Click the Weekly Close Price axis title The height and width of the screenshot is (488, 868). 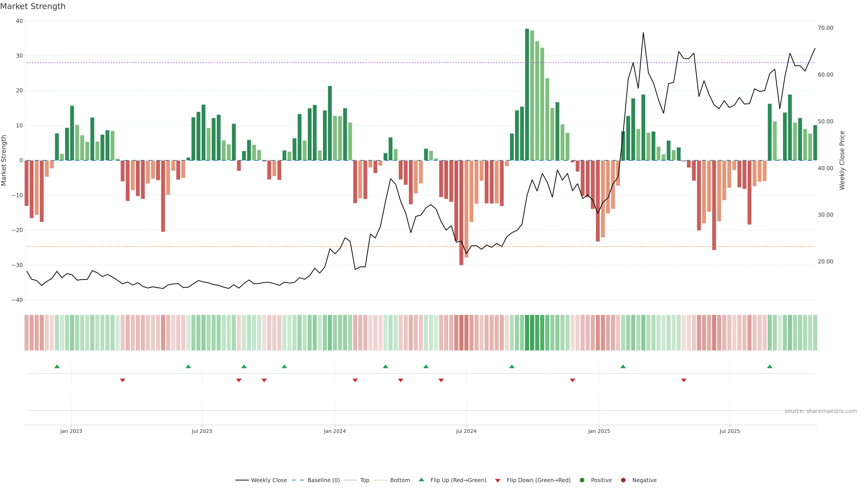point(842,160)
